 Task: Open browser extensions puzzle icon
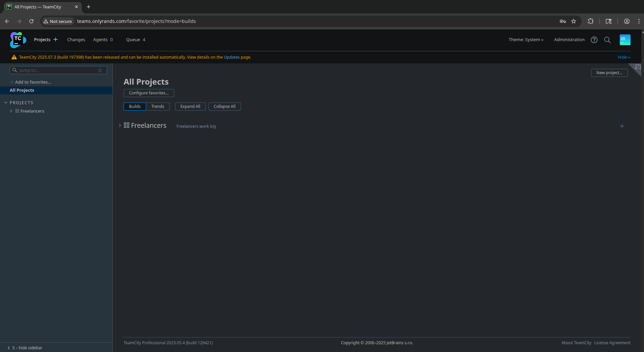(x=590, y=21)
